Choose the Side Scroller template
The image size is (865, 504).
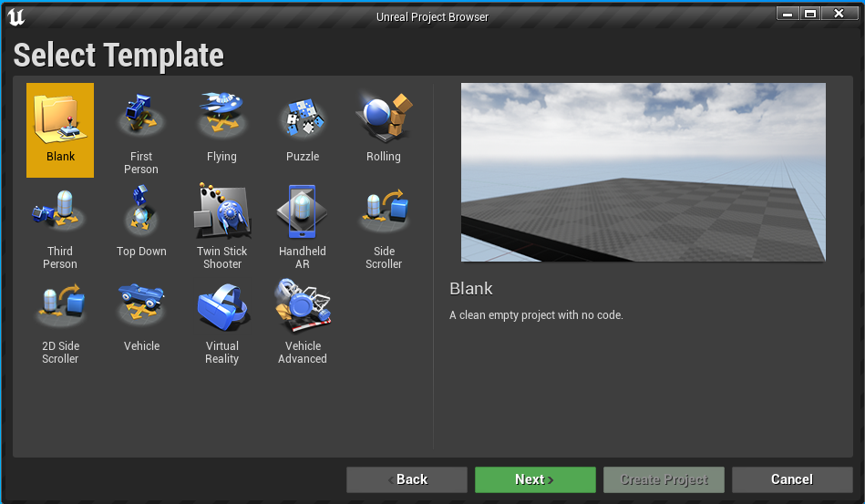point(384,225)
